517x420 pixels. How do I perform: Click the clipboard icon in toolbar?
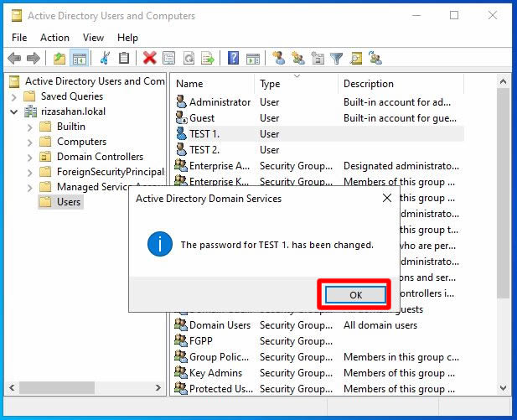pos(124,59)
